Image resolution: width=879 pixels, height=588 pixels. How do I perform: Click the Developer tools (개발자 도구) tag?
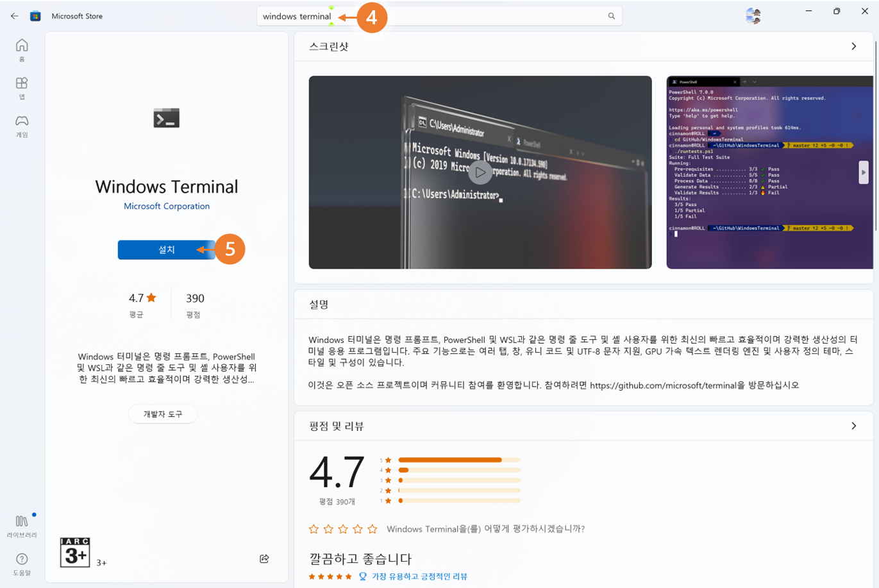click(163, 414)
